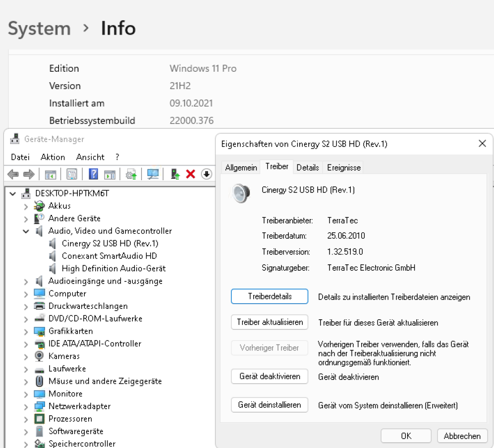Collapse Audio, Video und Gamecontroller node
This screenshot has height=448, width=494.
(x=26, y=231)
